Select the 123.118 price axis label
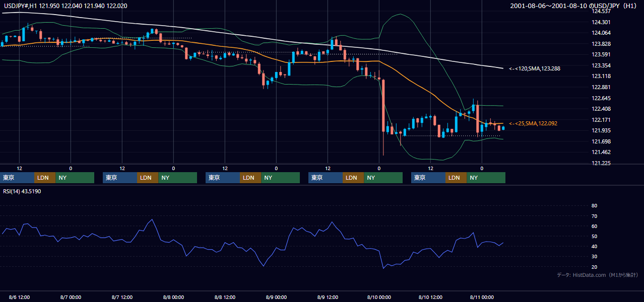Viewport: 644px width, 302px height. click(x=601, y=76)
